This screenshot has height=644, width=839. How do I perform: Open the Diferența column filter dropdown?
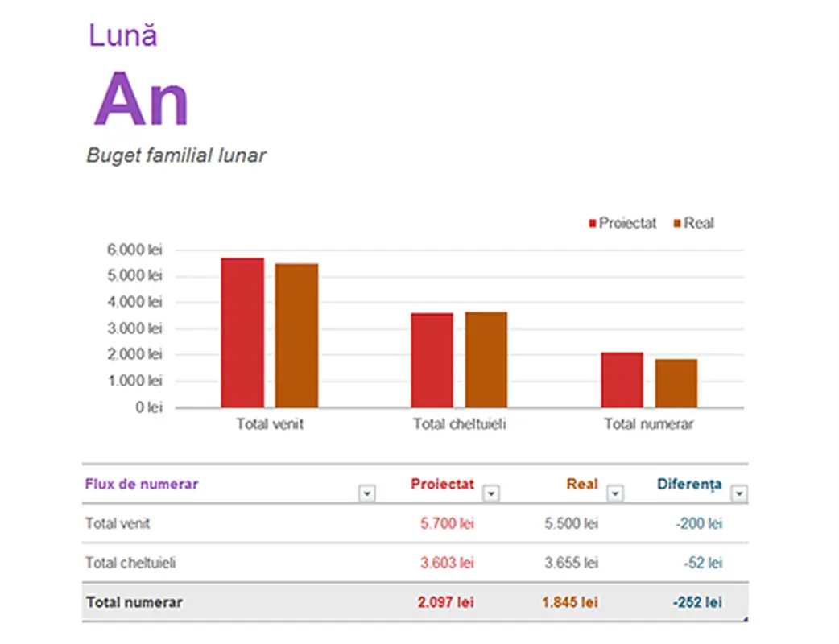point(738,493)
